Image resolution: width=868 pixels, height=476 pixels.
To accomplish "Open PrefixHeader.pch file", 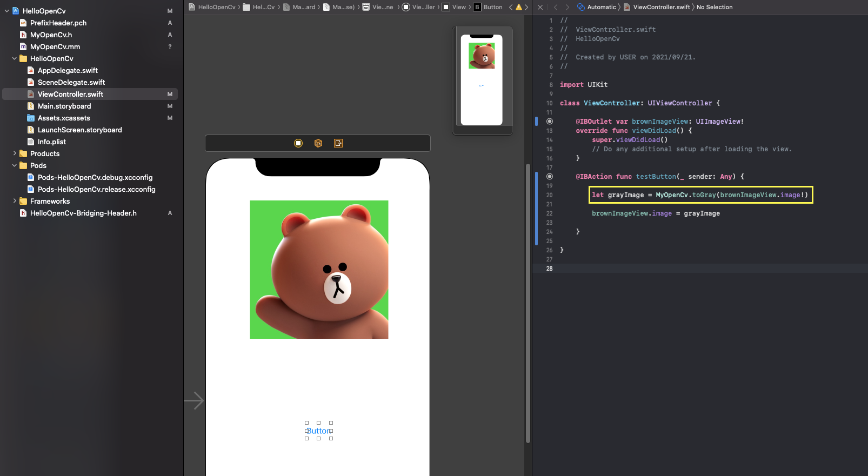I will click(58, 23).
